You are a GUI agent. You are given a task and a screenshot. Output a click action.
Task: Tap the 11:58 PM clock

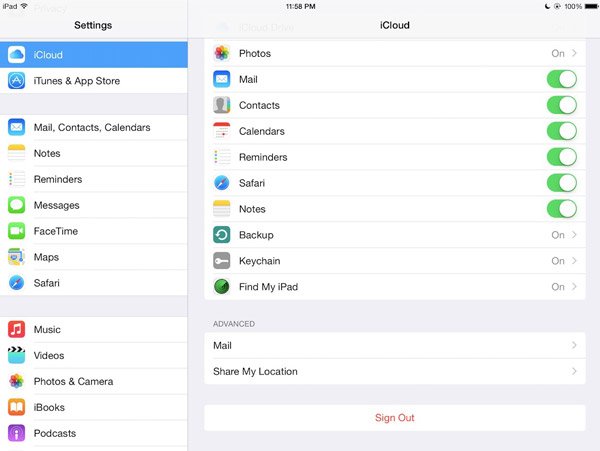(301, 6)
